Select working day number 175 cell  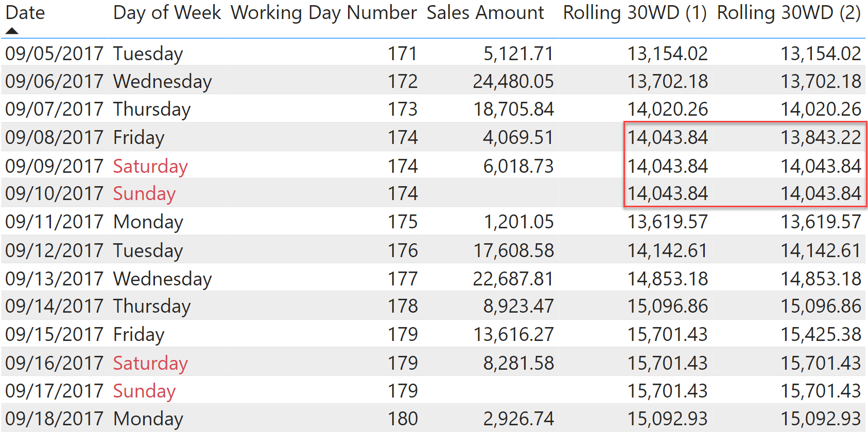point(403,222)
